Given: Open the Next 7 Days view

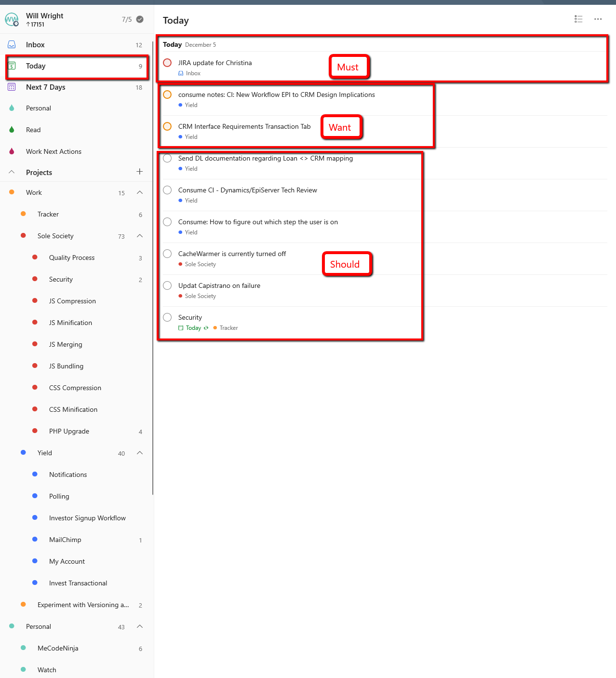Looking at the screenshot, I should 76,87.
